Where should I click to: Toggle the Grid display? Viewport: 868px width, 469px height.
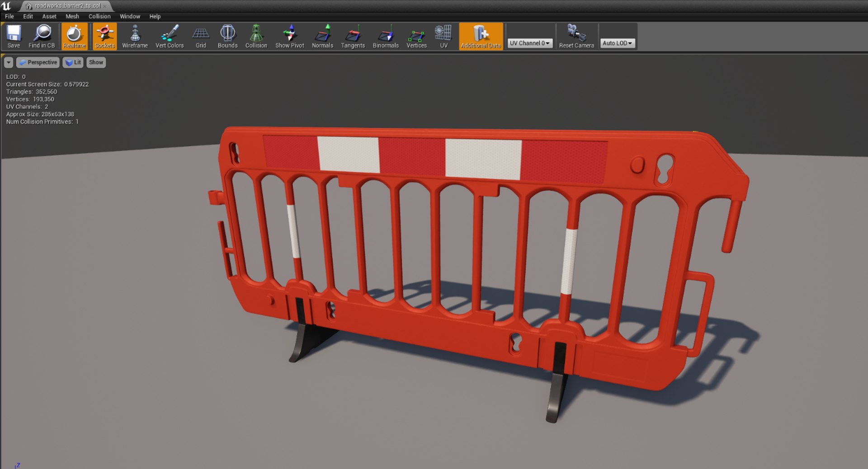(201, 36)
